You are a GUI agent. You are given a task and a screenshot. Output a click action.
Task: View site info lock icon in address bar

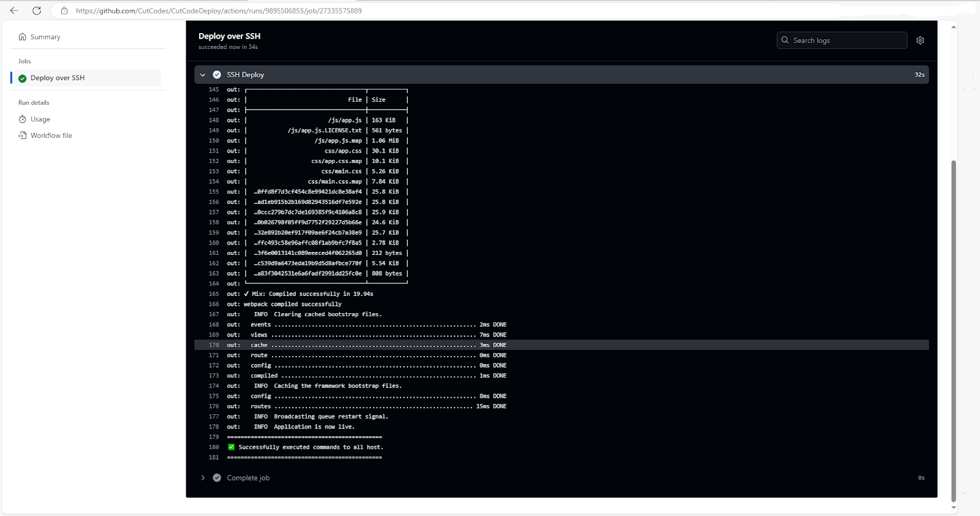(x=64, y=10)
